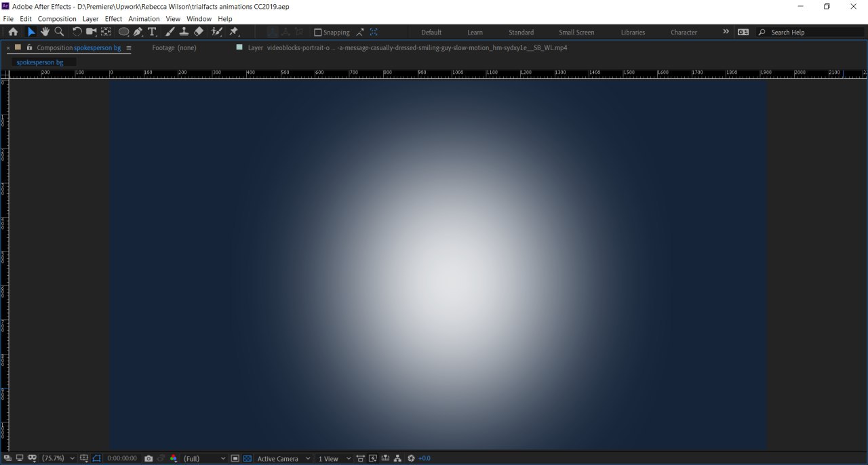Click the Home icon in the toolbar
868x465 pixels.
point(13,32)
